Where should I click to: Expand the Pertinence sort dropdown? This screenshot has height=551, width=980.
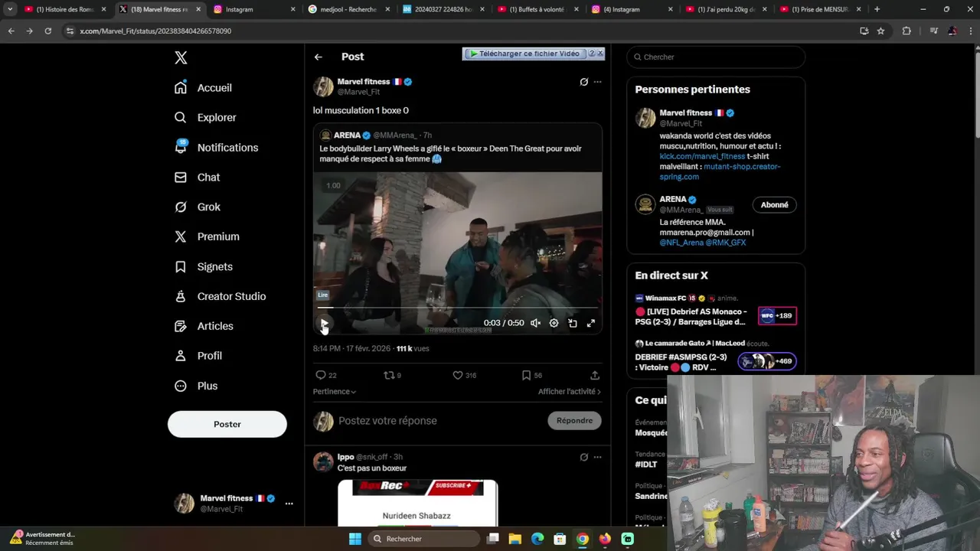coord(335,391)
